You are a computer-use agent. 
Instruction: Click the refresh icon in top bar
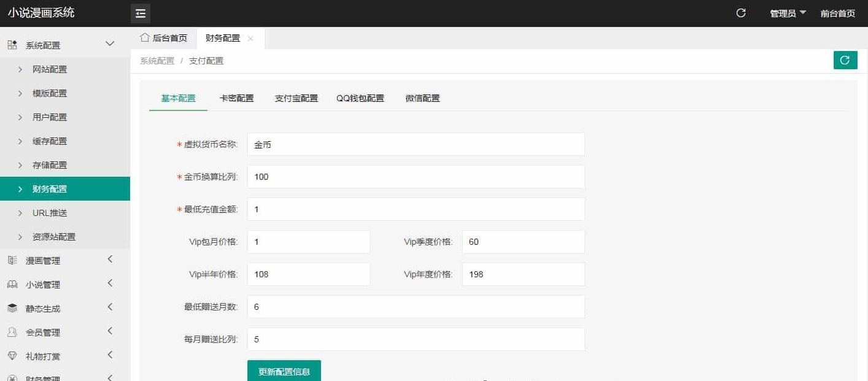[x=741, y=13]
